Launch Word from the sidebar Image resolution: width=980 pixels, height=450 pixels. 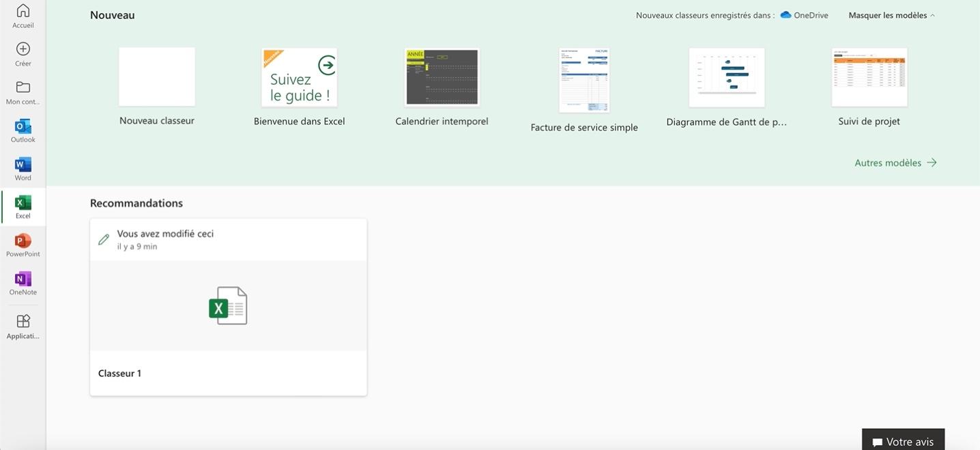pos(23,165)
